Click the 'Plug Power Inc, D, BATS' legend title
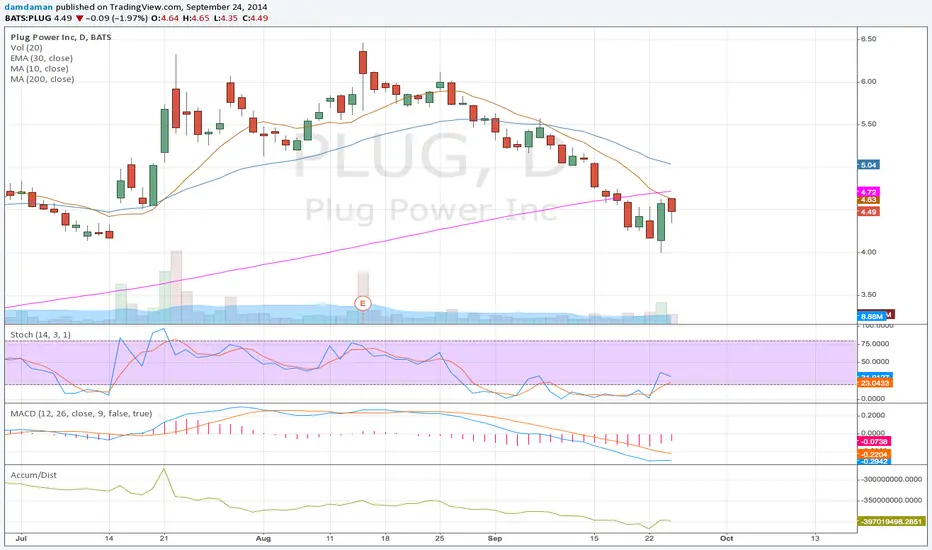 [x=61, y=37]
